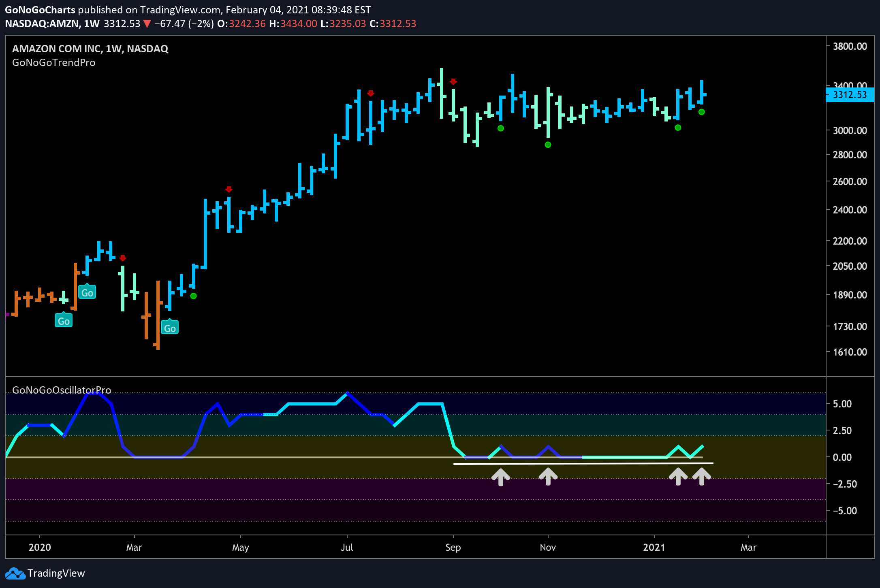Screen dimensions: 880x588
Task: Click the latest green dot near 3150
Action: point(702,112)
